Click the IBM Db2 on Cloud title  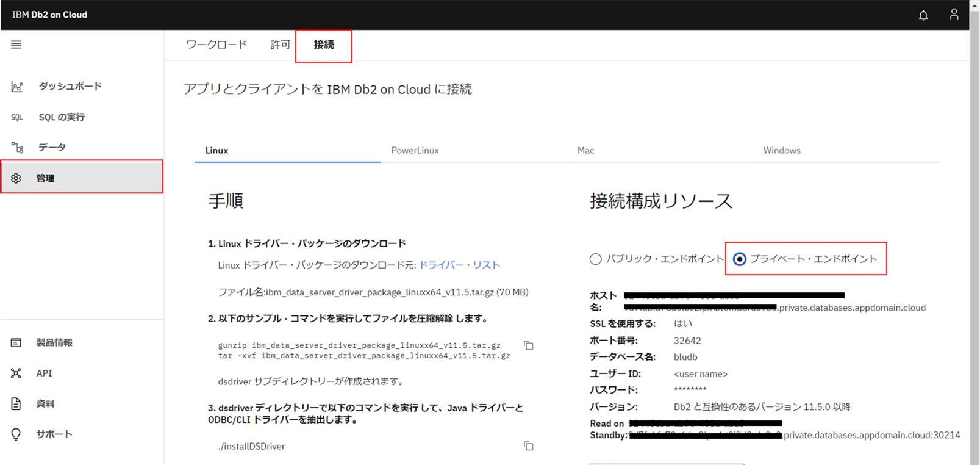click(49, 15)
